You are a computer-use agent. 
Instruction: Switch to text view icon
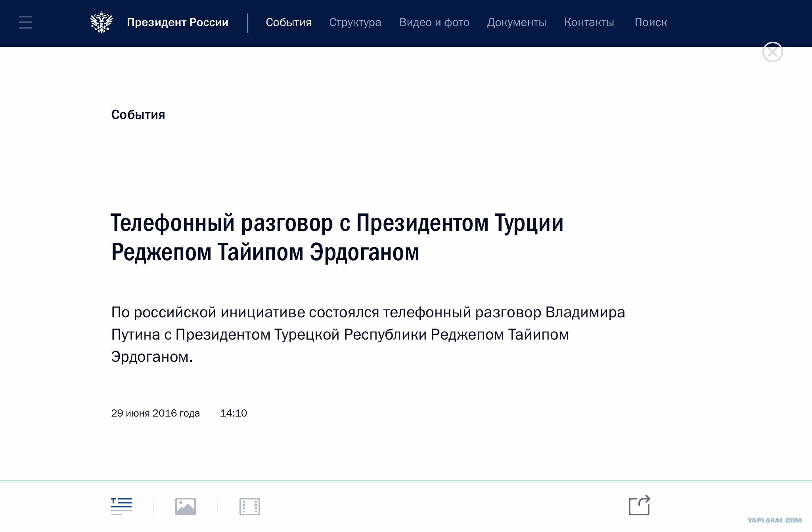[121, 506]
